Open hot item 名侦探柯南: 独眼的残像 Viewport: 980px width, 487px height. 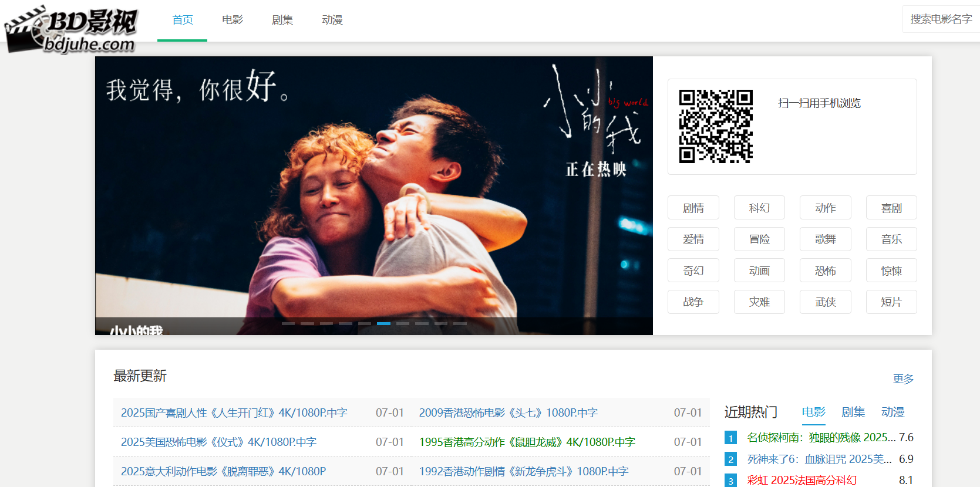[x=821, y=437]
